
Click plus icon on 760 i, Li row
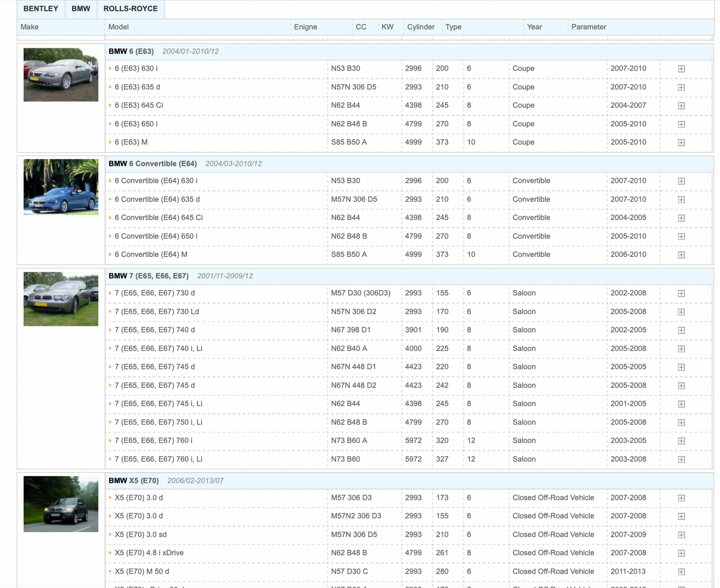coord(681,459)
